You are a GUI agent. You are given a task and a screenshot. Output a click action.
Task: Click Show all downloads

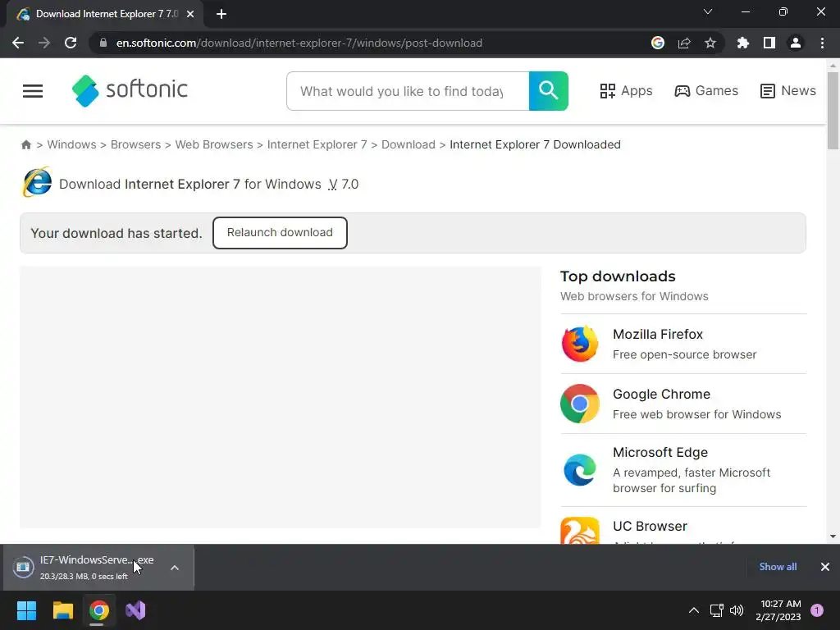(778, 567)
